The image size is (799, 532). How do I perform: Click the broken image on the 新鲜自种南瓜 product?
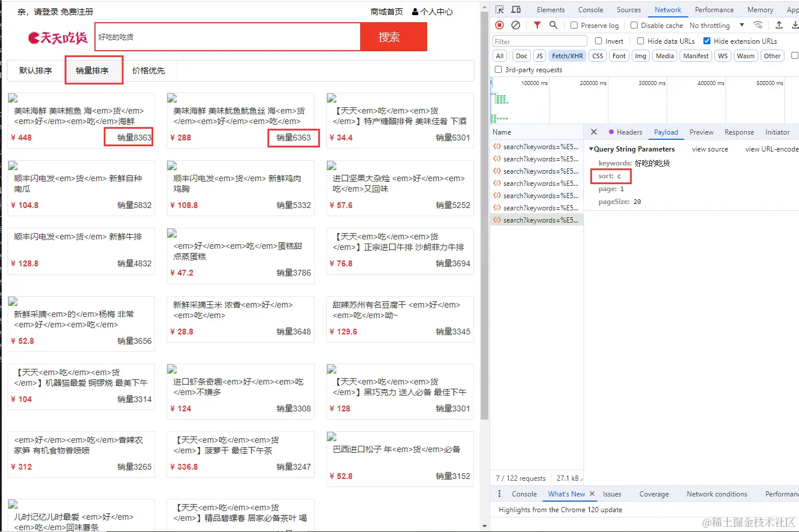[13, 165]
